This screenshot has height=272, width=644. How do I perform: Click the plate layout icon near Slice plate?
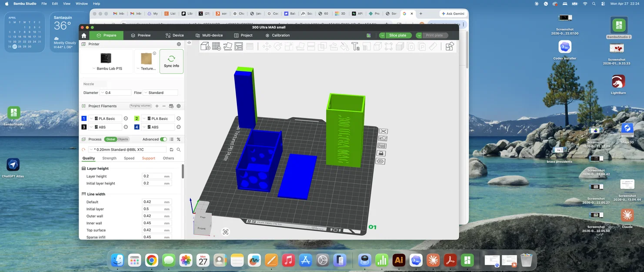369,35
